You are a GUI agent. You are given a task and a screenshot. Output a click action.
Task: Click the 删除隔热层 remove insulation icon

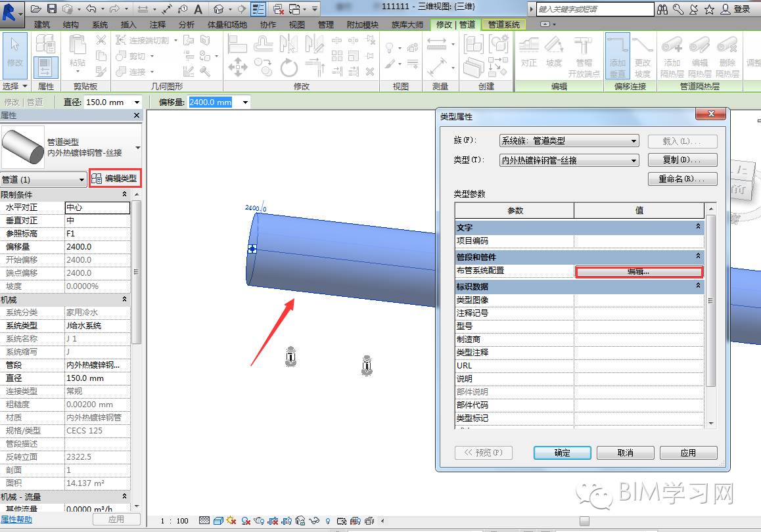[727, 56]
